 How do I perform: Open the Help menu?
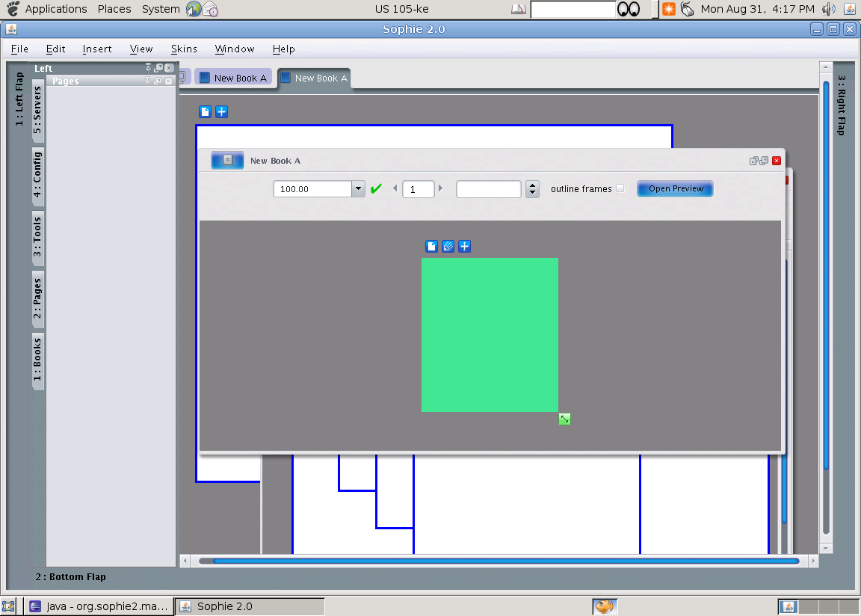coord(283,49)
